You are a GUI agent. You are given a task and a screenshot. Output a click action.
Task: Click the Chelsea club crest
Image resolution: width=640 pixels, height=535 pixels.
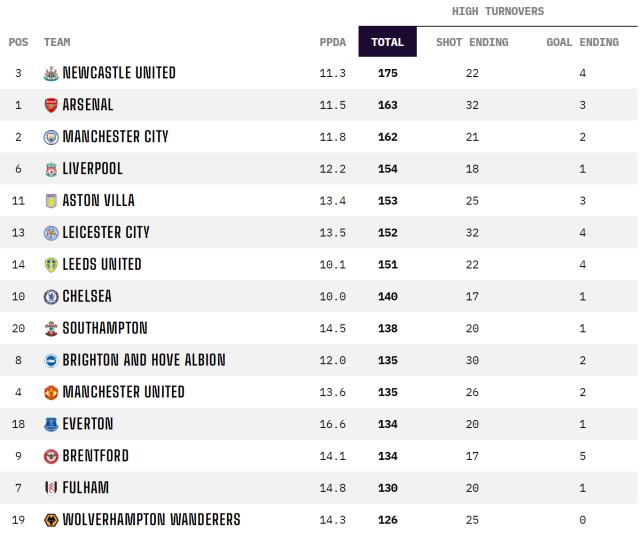(51, 297)
